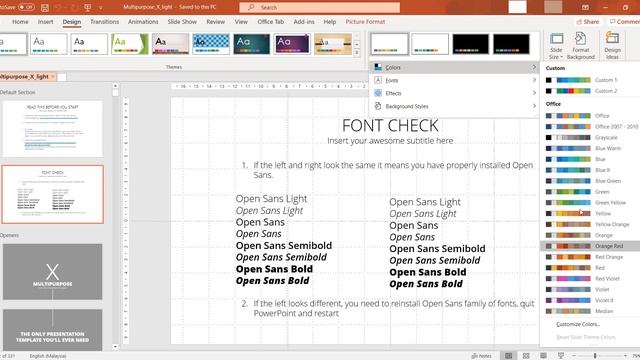Screen dimensions: 640x360
Task: Customize Quick Access Toolbar dropdown
Action: (101, 7)
